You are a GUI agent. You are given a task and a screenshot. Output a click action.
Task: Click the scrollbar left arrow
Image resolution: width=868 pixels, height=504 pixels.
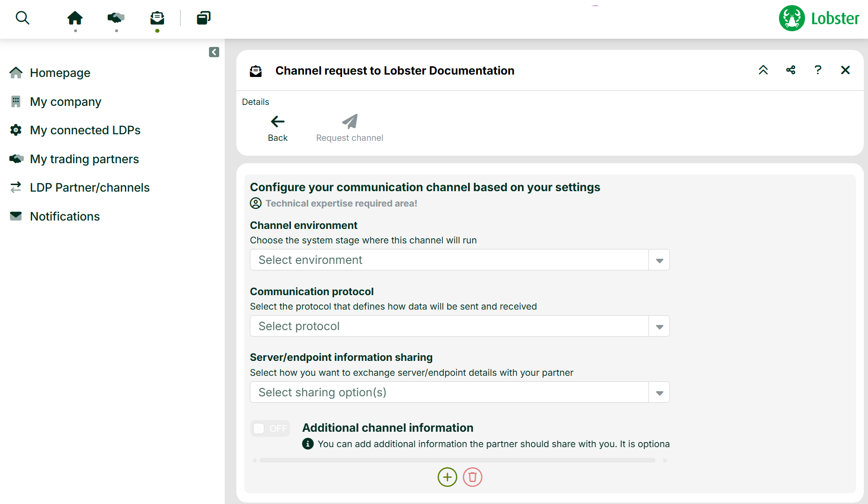255,460
